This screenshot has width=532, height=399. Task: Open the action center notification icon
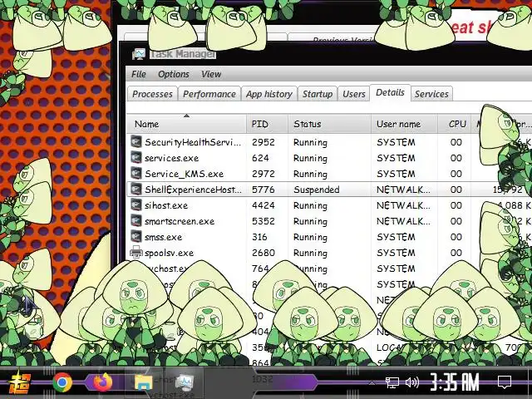pyautogui.click(x=505, y=382)
